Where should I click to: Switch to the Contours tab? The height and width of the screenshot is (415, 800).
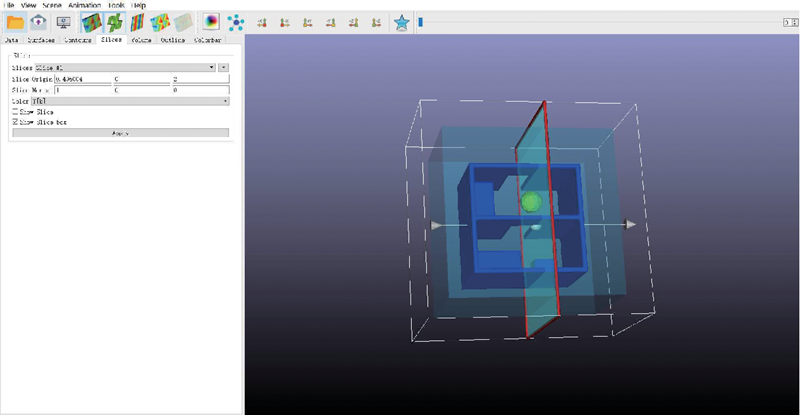click(x=78, y=40)
